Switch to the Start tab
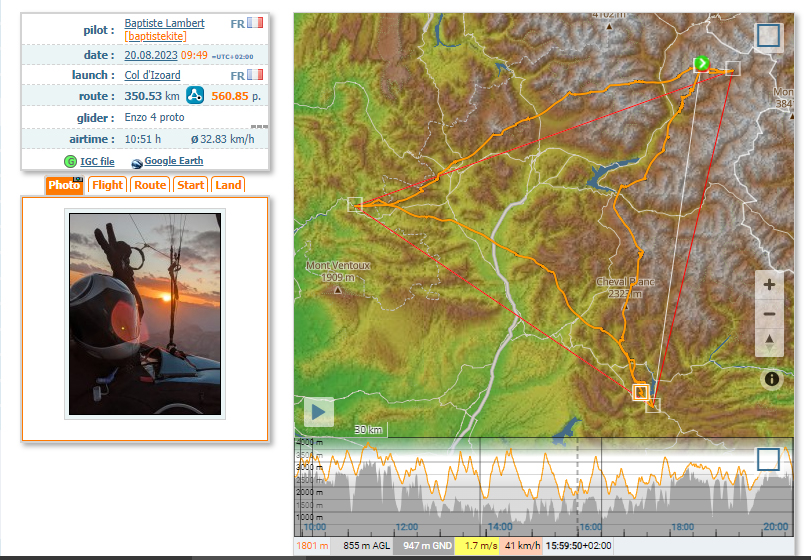Image resolution: width=811 pixels, height=560 pixels. click(190, 185)
